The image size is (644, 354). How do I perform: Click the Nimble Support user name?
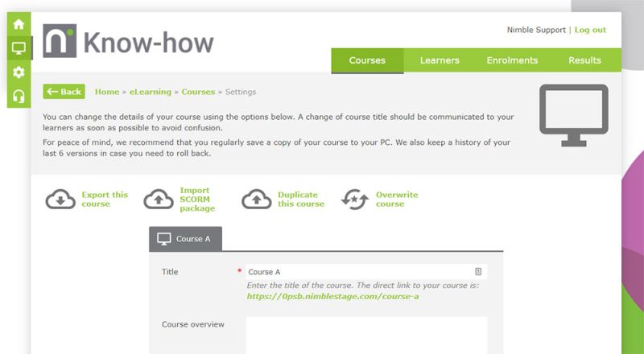click(536, 30)
